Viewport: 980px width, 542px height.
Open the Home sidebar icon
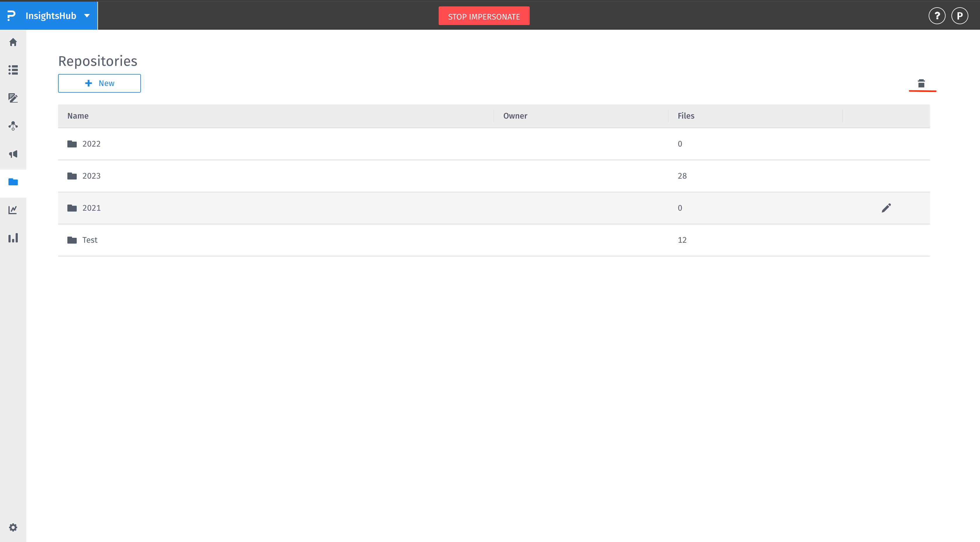pyautogui.click(x=13, y=42)
